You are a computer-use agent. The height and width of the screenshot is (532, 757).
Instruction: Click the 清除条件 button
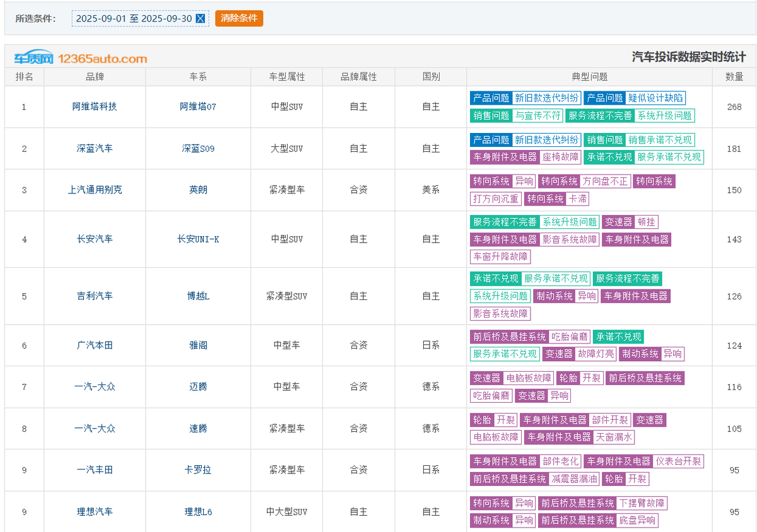(x=238, y=18)
